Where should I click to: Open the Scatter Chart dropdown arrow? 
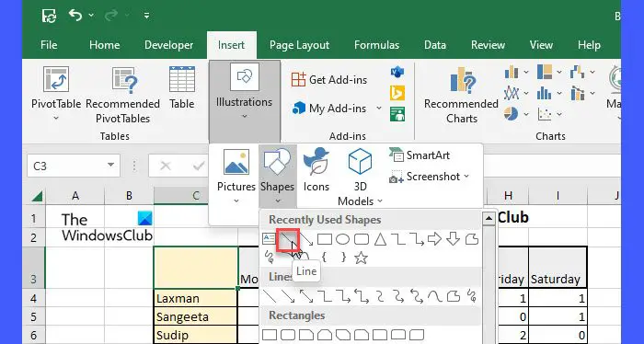pyautogui.click(x=559, y=114)
